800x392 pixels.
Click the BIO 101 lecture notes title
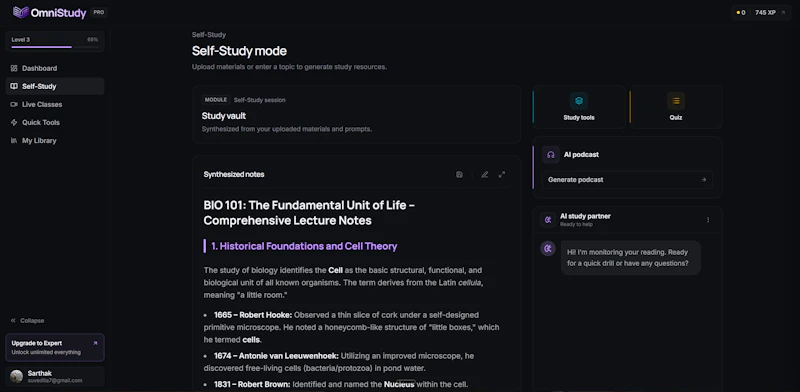pos(309,213)
